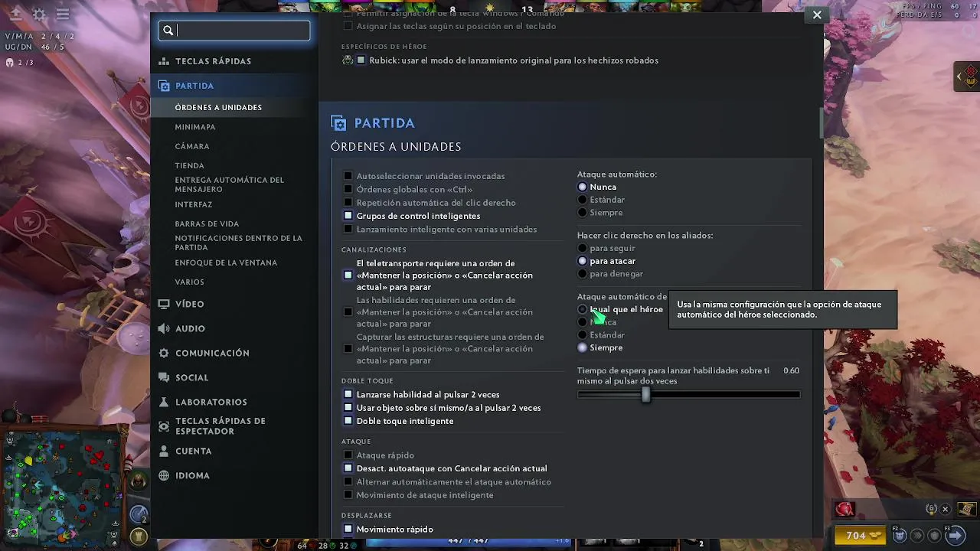980x551 pixels.
Task: Toggle Desact. autoataque con Cancelar acción actual
Action: coord(348,468)
